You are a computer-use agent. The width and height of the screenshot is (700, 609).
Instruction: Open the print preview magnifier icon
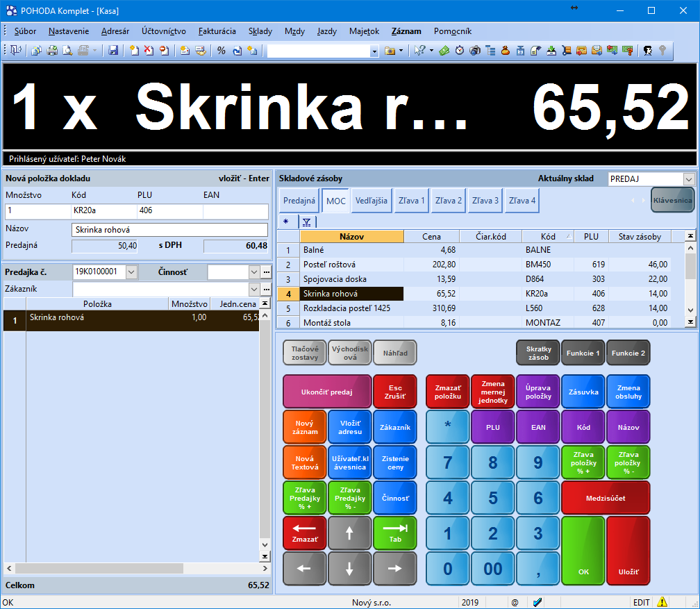point(67,51)
